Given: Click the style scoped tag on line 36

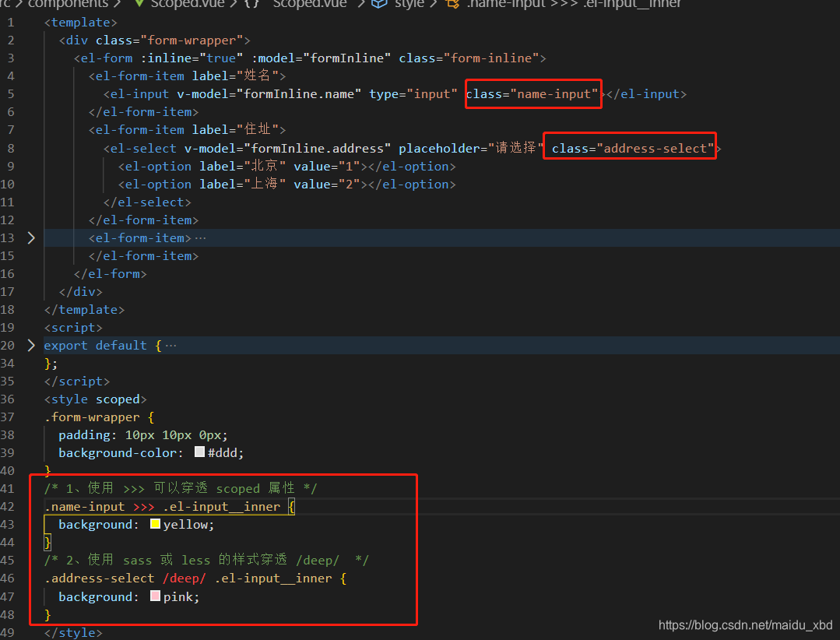Looking at the screenshot, I should [x=95, y=399].
